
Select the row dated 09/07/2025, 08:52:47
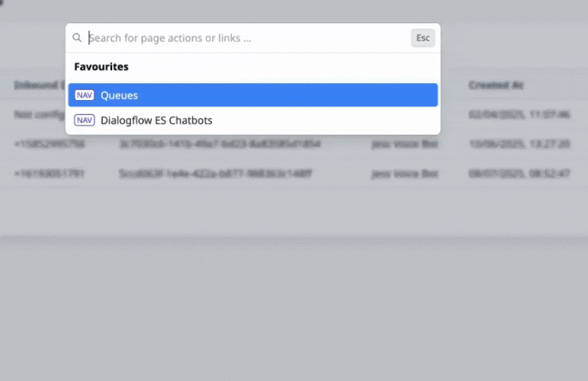click(x=519, y=173)
